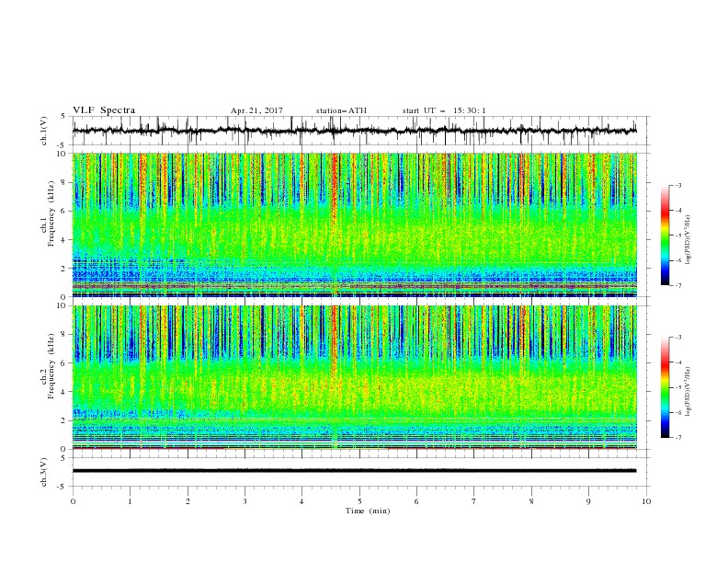The width and height of the screenshot is (728, 563).
Task: Select the ch.1 colorbar 'log(PSD)(V²/Hz)' label
Action: point(688,240)
